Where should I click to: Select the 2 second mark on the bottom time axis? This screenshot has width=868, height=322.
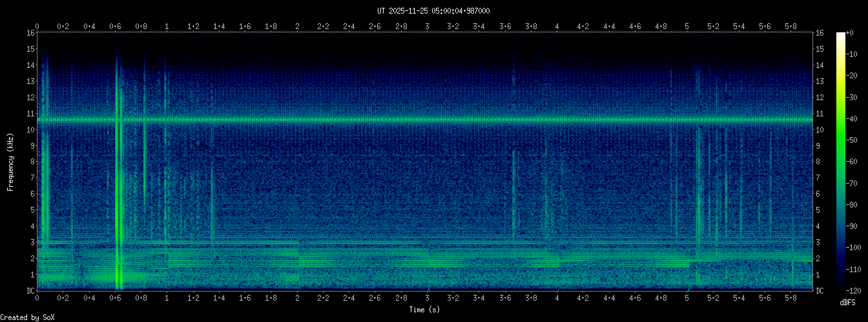click(x=297, y=298)
